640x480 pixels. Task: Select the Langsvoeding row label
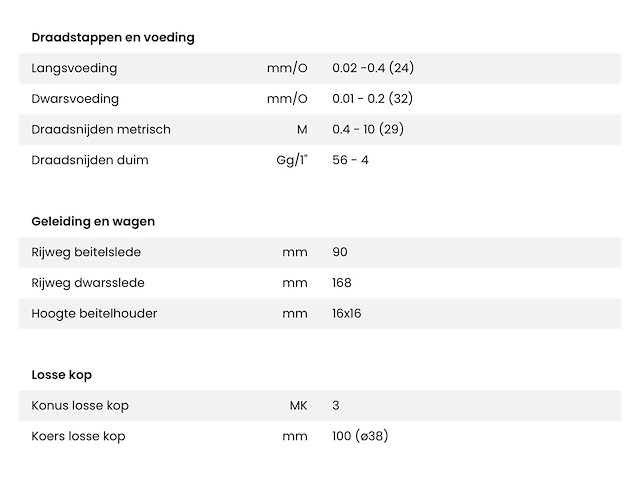(75, 68)
